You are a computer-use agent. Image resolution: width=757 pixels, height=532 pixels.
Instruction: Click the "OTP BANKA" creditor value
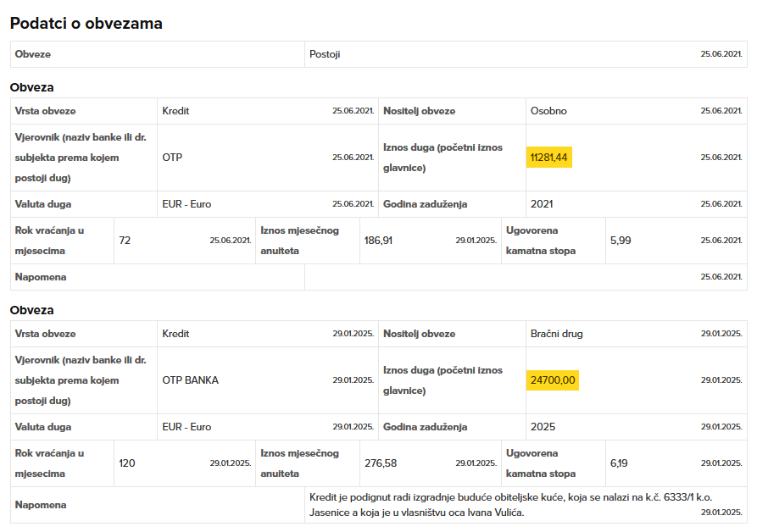point(190,380)
